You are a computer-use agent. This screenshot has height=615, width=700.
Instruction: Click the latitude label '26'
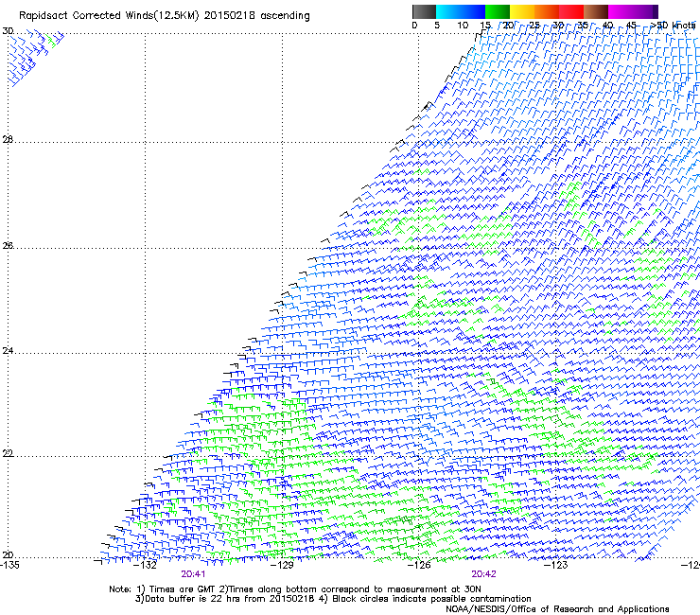click(x=8, y=246)
